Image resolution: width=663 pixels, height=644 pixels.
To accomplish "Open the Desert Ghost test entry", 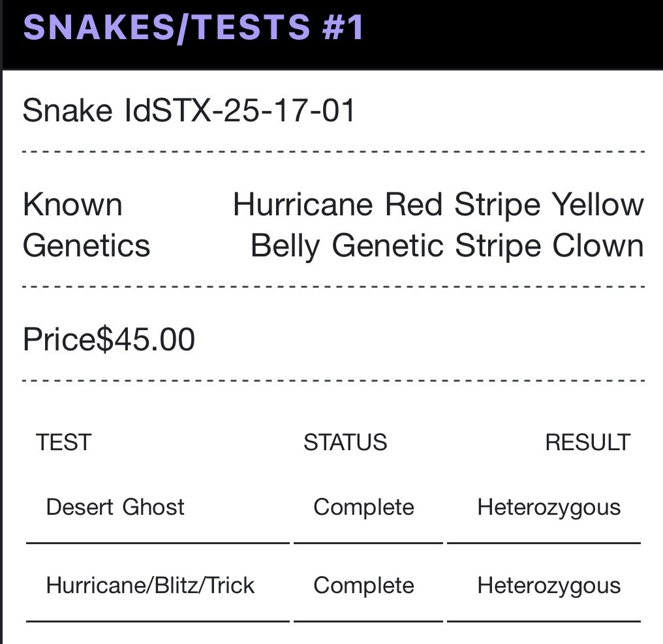I will [116, 507].
